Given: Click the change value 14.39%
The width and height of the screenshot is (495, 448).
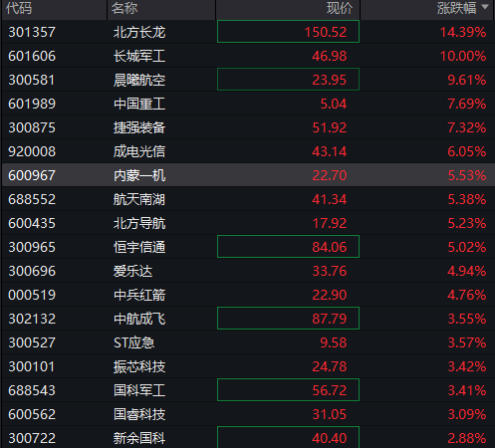Looking at the screenshot, I should tap(463, 32).
